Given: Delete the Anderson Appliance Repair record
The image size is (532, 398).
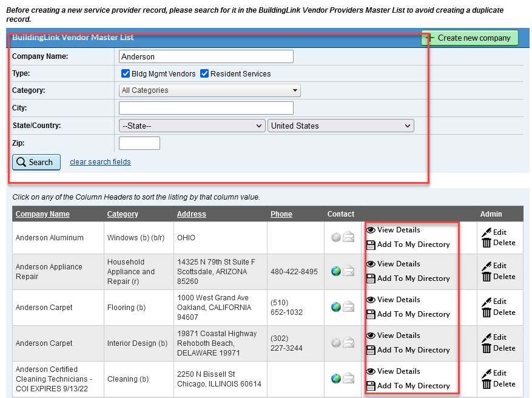Looking at the screenshot, I should [x=499, y=277].
